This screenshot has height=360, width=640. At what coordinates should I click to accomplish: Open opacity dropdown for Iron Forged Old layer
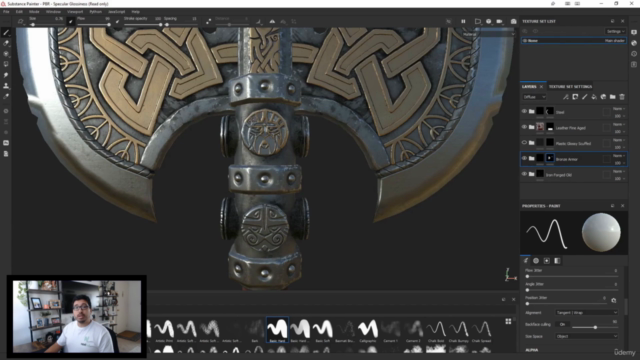(x=619, y=179)
